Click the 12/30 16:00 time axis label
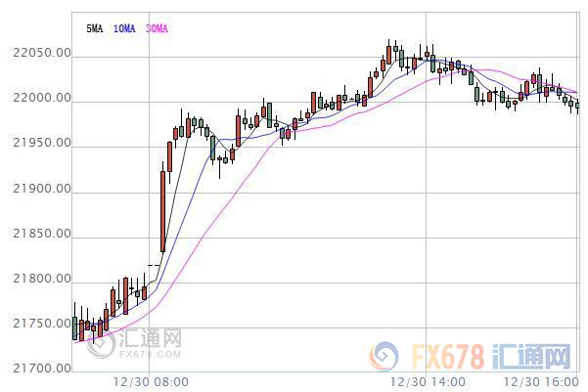 541,382
